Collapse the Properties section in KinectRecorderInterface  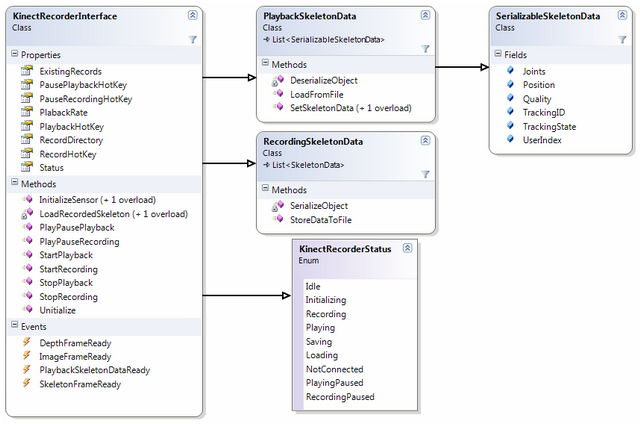[15, 54]
